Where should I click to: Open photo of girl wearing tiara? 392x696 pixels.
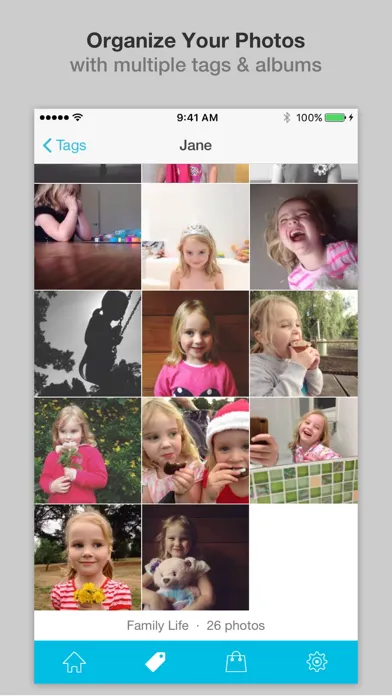[x=196, y=237]
